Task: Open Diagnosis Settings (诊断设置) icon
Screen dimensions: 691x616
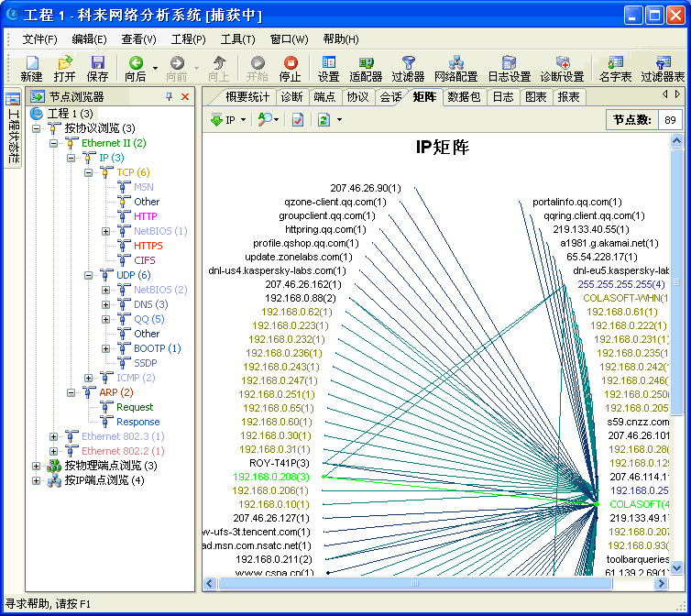Action: coord(562,69)
